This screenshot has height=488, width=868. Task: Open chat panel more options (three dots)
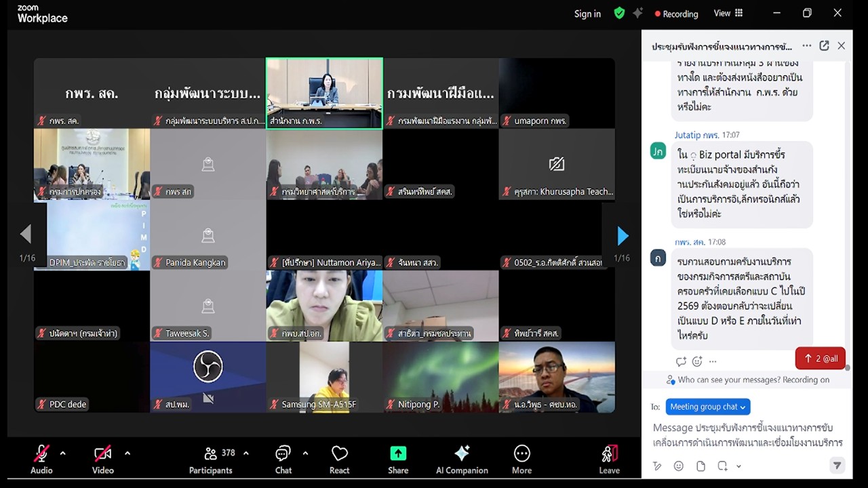tap(806, 46)
